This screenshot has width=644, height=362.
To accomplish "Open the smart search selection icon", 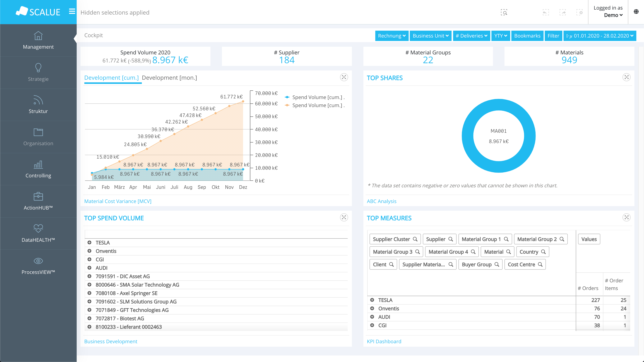I will (x=504, y=12).
